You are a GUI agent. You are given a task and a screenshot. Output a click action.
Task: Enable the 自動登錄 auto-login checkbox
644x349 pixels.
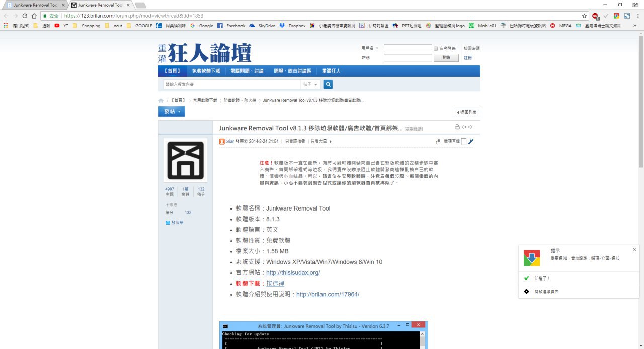tap(436, 49)
